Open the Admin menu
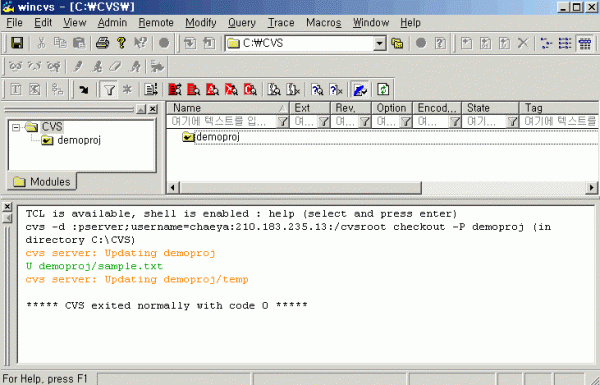Image resolution: width=600 pixels, height=385 pixels. point(112,23)
